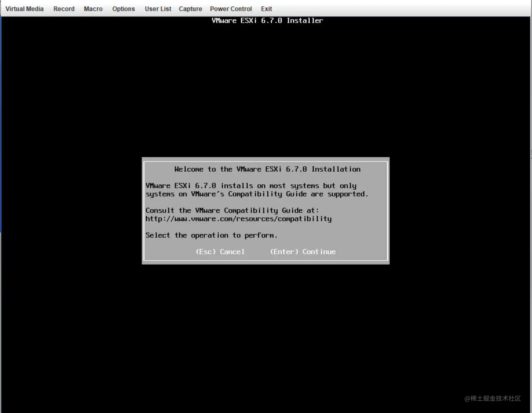Screen dimensions: 532x413
Task: Click the 'Welcome to the VMware ESXi 6.7.0 Installation' heading
Action: [267, 169]
